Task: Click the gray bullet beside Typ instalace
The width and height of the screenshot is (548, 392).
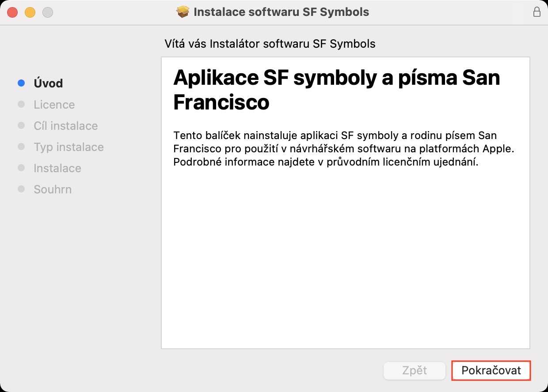Action: pos(21,147)
